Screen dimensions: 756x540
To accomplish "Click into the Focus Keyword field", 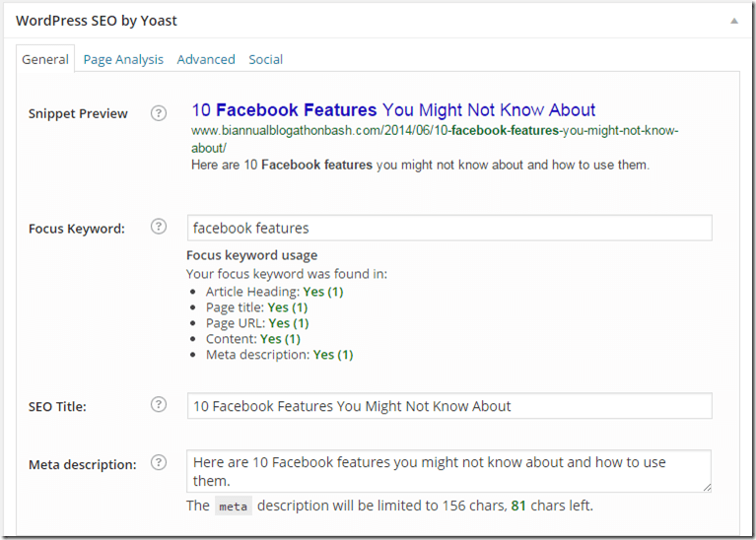I will pos(449,228).
